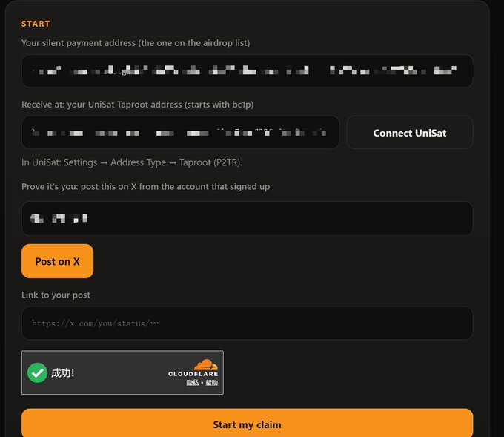Click the post text box under Prove it's you
Viewport: 504px width, 437px height.
[247, 218]
